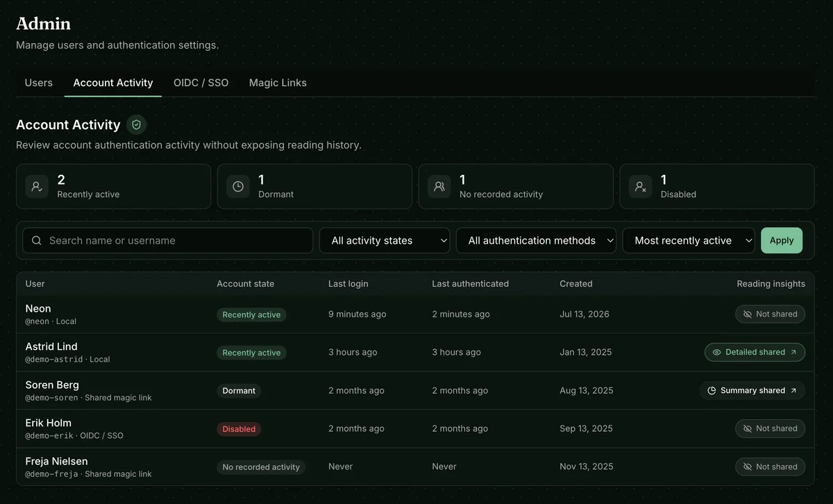Screen dimensions: 833x504
Task: Click Freja Nielsen's Not shared badge
Action: pos(771,467)
